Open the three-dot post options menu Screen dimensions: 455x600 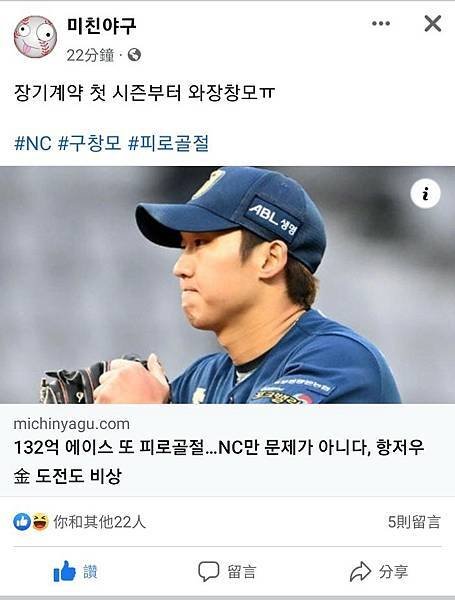pos(381,23)
